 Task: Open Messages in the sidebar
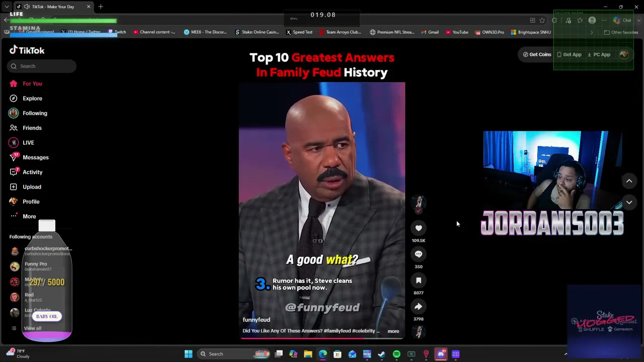pos(29,157)
